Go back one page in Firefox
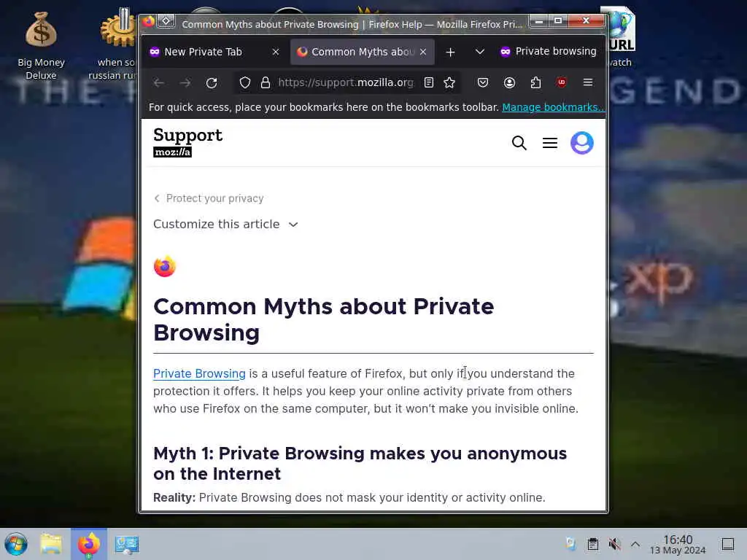The image size is (747, 560). coord(158,83)
